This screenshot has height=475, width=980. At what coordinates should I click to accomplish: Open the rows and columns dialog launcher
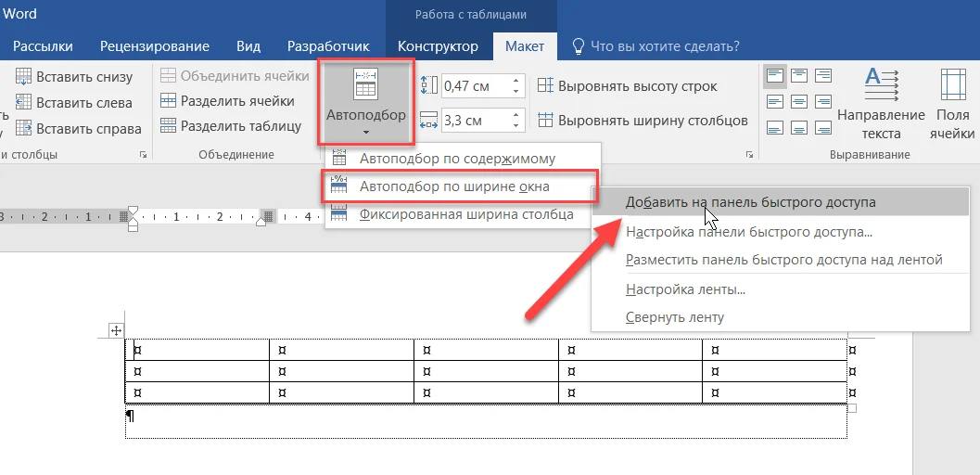pos(143,154)
